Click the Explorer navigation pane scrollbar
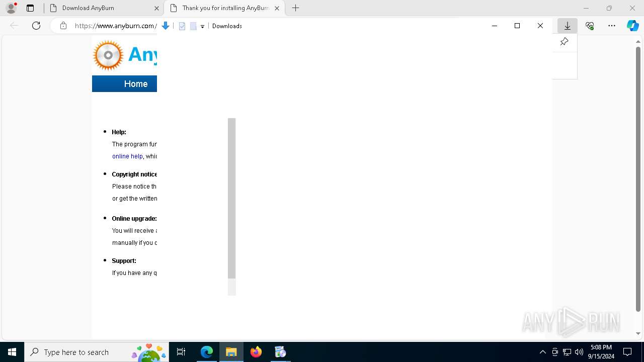This screenshot has height=362, width=644. [231, 198]
